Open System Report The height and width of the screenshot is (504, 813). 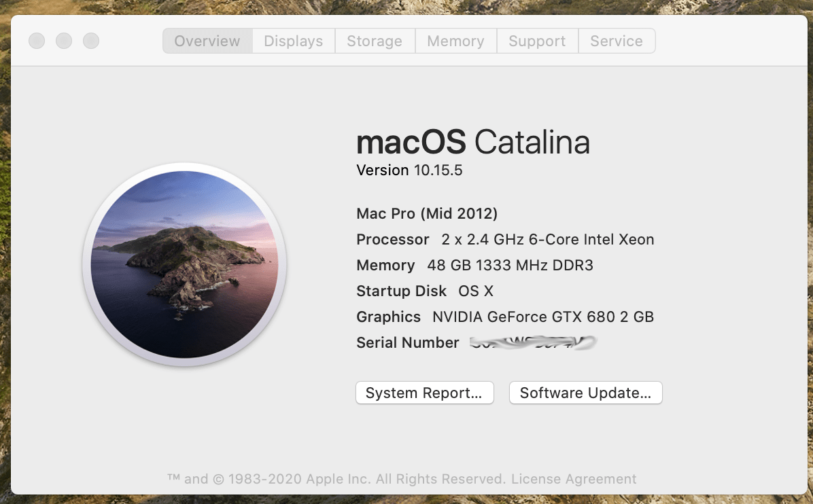424,393
